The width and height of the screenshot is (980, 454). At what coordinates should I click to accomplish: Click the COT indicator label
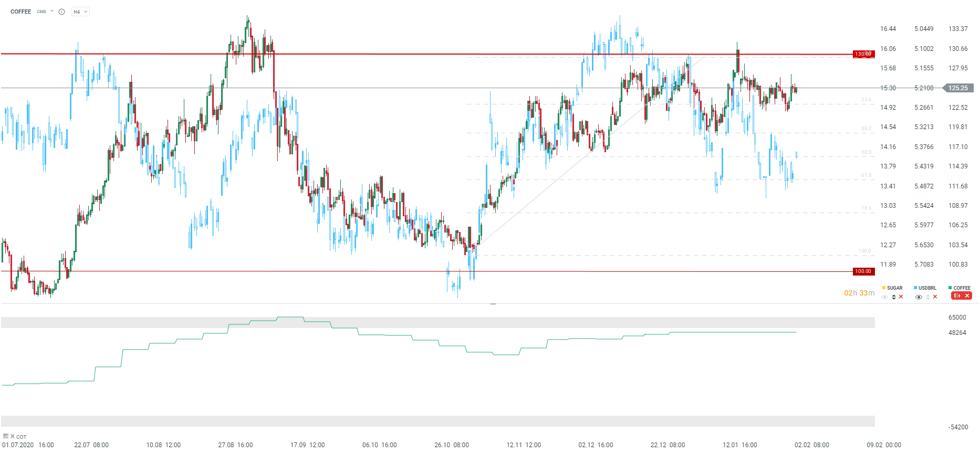coord(22,437)
